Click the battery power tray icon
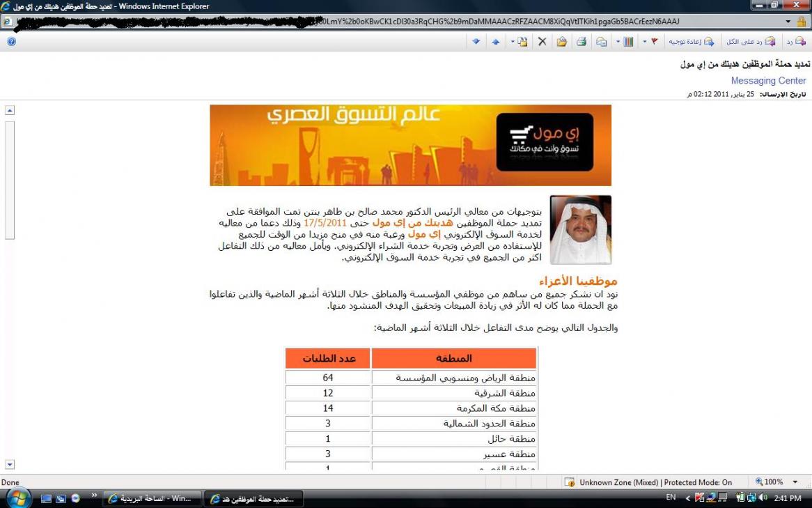The width and height of the screenshot is (812, 508). tap(740, 498)
